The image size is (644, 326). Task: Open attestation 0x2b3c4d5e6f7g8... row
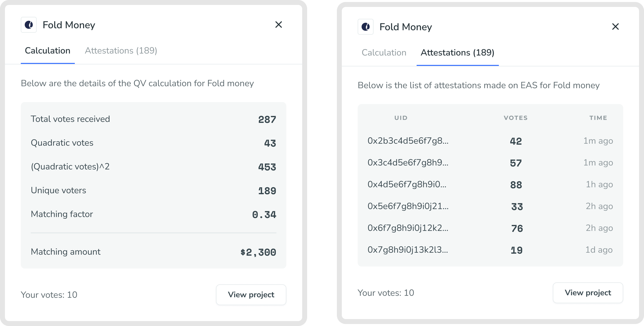point(408,141)
